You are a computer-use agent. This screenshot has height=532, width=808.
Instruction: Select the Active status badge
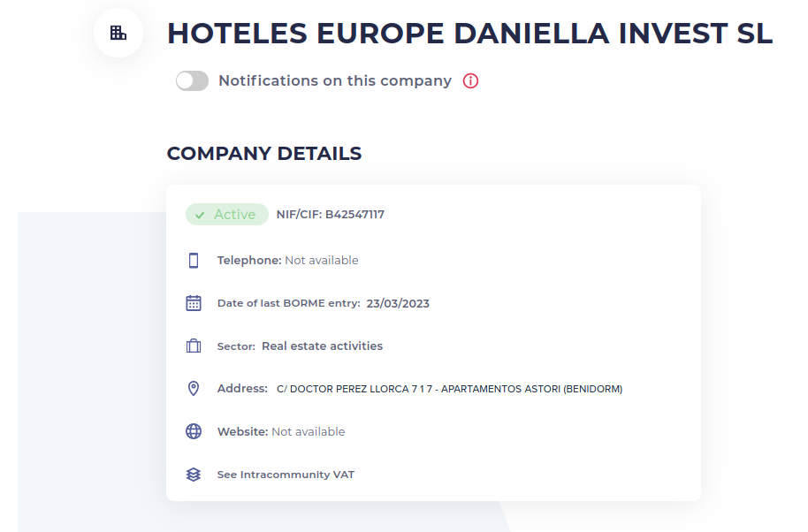[226, 214]
